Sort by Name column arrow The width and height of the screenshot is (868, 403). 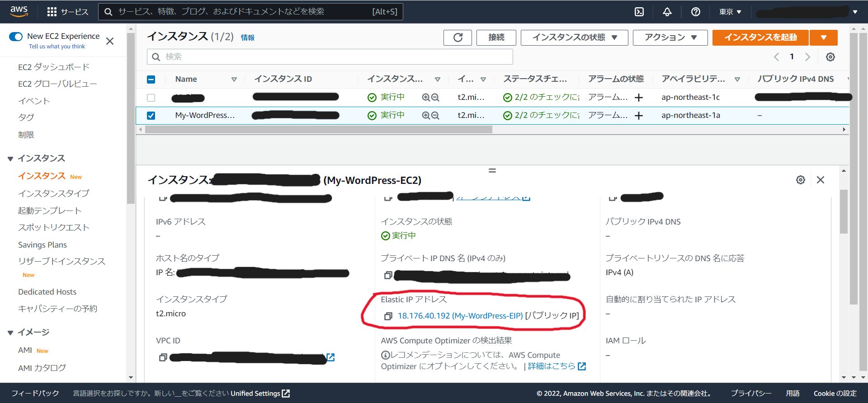click(x=234, y=80)
